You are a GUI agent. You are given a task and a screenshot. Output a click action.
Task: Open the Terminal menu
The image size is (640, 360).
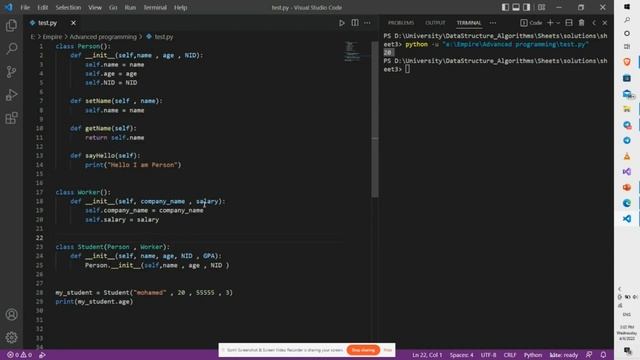pos(155,7)
